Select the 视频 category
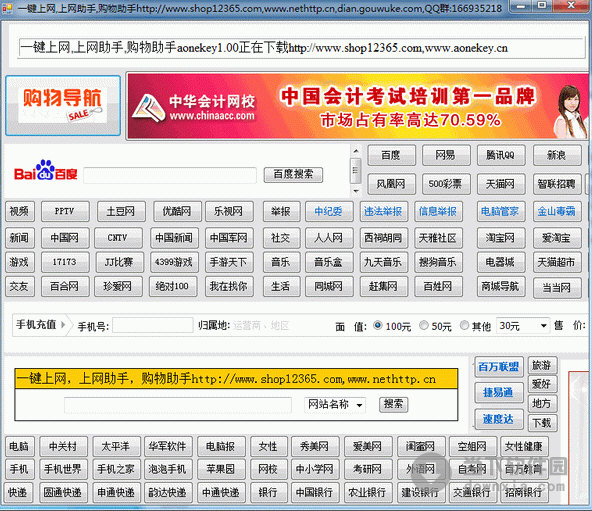Viewport: 592px width, 511px height. (x=20, y=211)
